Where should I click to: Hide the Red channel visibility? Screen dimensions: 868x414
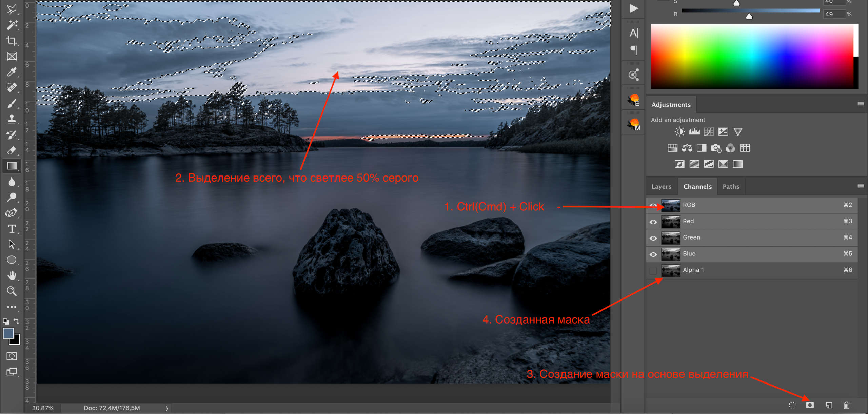653,222
